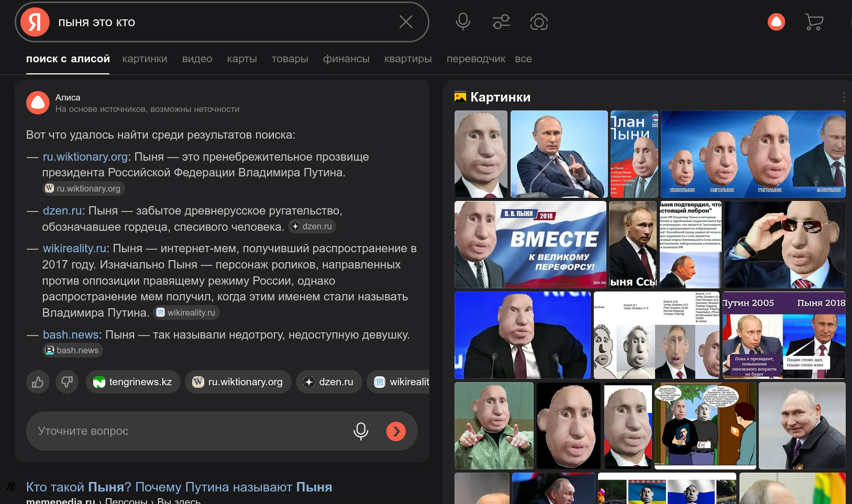Click the dzen.ru source chip after спесивого человека
The width and height of the screenshot is (852, 504).
click(312, 226)
